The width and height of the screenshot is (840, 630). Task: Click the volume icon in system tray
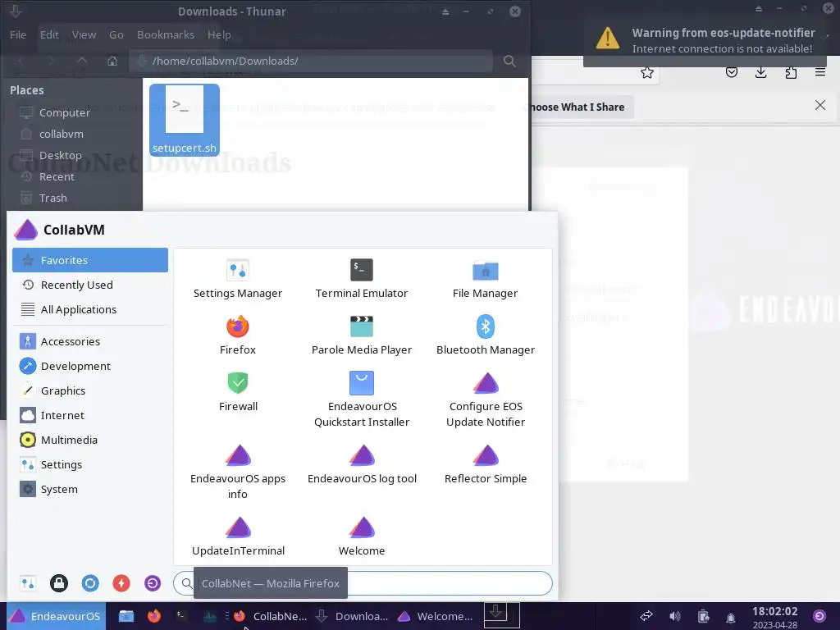pyautogui.click(x=675, y=616)
